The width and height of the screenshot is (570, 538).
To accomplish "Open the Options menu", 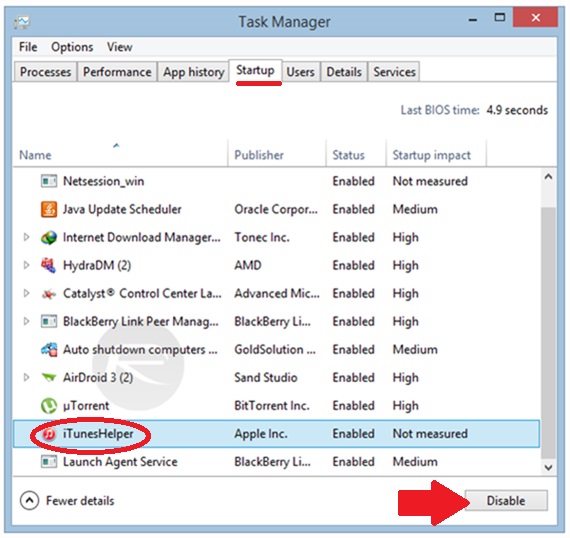I will pyautogui.click(x=72, y=47).
